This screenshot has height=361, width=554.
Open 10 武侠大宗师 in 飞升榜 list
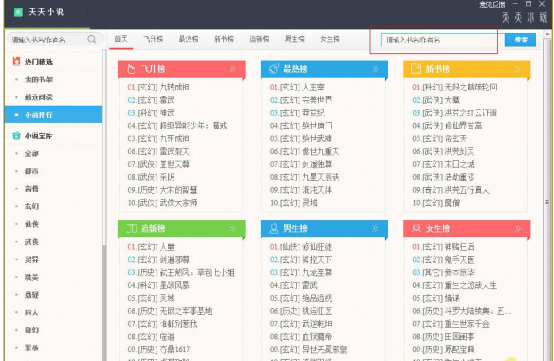click(162, 203)
